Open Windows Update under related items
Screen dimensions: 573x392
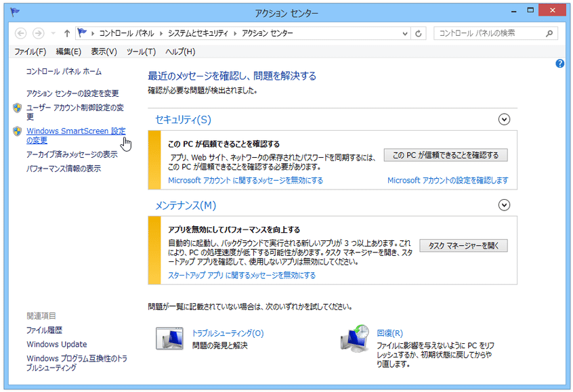57,345
